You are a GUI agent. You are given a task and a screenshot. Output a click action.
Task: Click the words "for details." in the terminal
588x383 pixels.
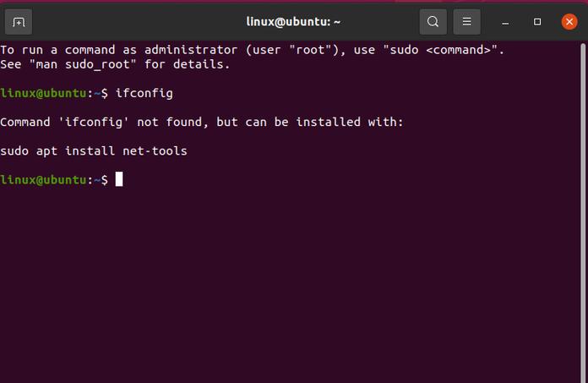(187, 64)
